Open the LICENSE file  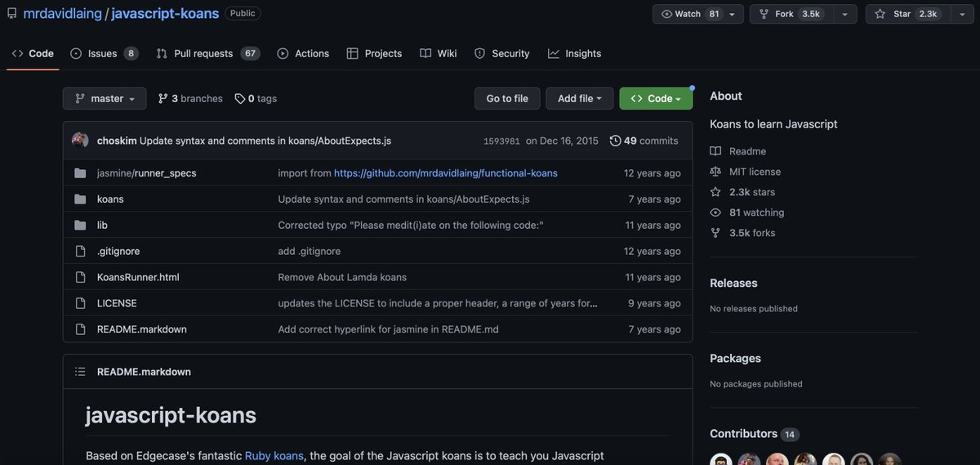[x=117, y=303]
